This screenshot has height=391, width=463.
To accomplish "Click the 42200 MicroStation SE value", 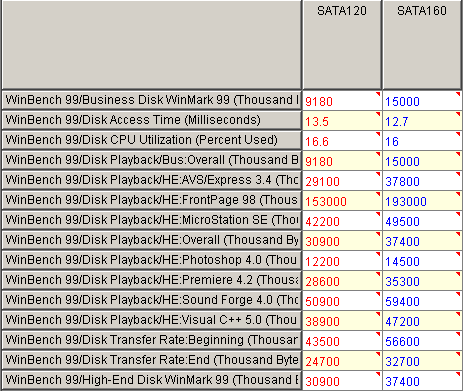I will point(342,220).
